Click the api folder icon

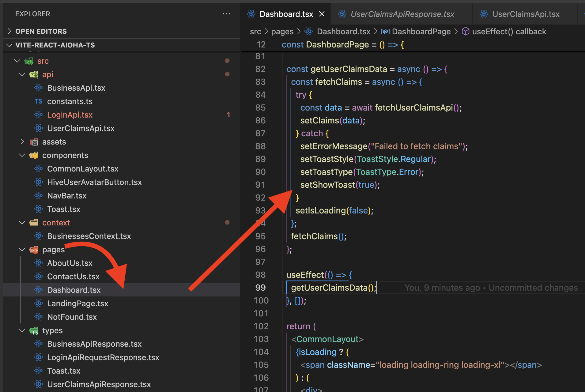pyautogui.click(x=34, y=74)
